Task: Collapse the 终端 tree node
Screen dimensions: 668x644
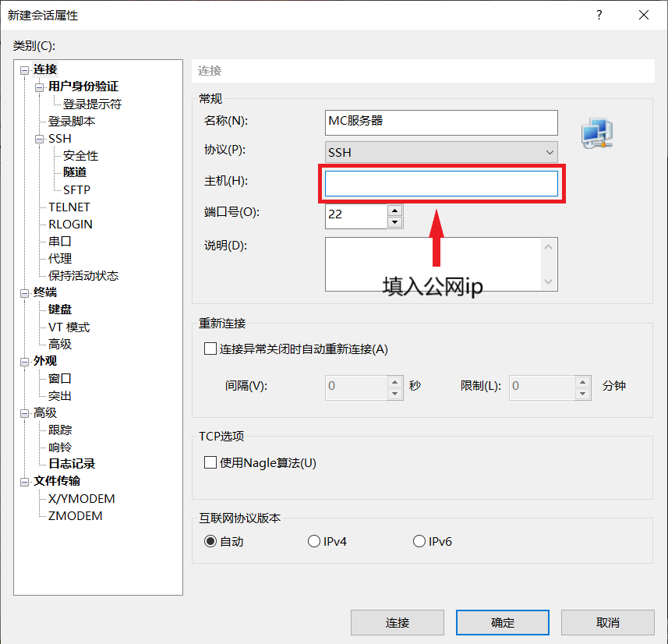Action: coord(25,293)
